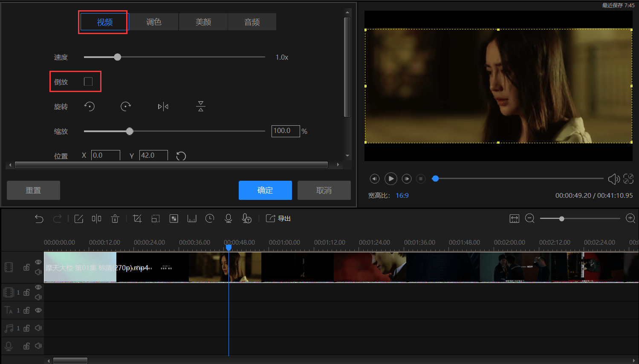The height and width of the screenshot is (364, 639).
Task: Click the redo arrow in timeline toolbar
Action: click(x=57, y=219)
